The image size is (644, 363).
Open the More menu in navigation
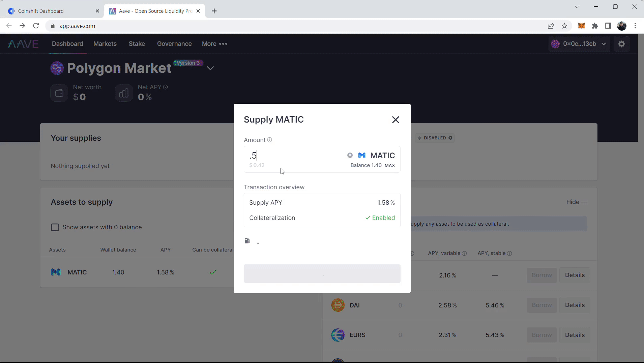tap(214, 44)
